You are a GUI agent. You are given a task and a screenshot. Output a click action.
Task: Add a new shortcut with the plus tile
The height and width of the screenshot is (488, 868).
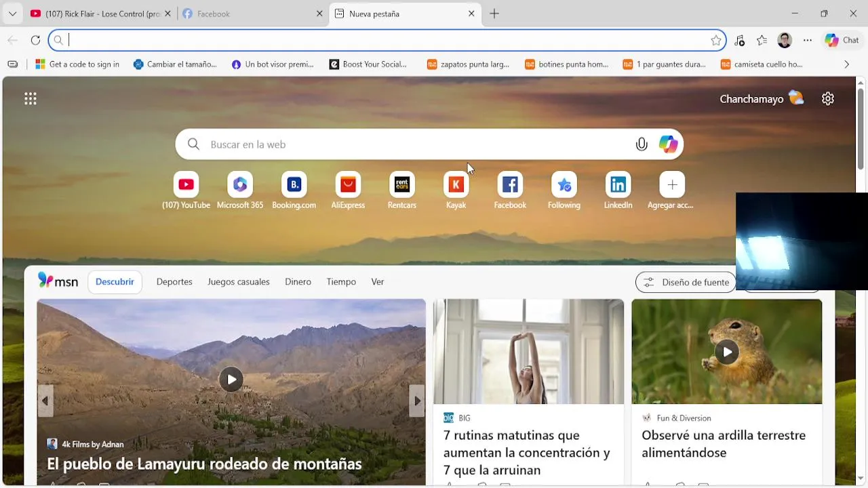coord(672,184)
